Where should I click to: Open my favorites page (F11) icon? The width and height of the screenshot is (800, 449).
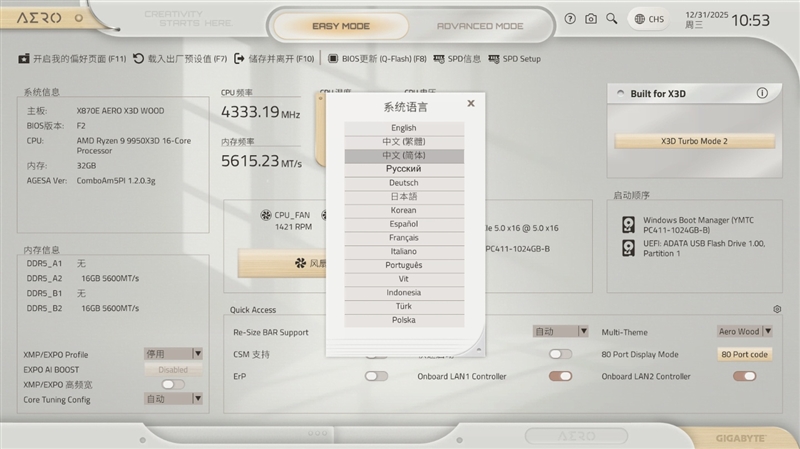click(23, 59)
